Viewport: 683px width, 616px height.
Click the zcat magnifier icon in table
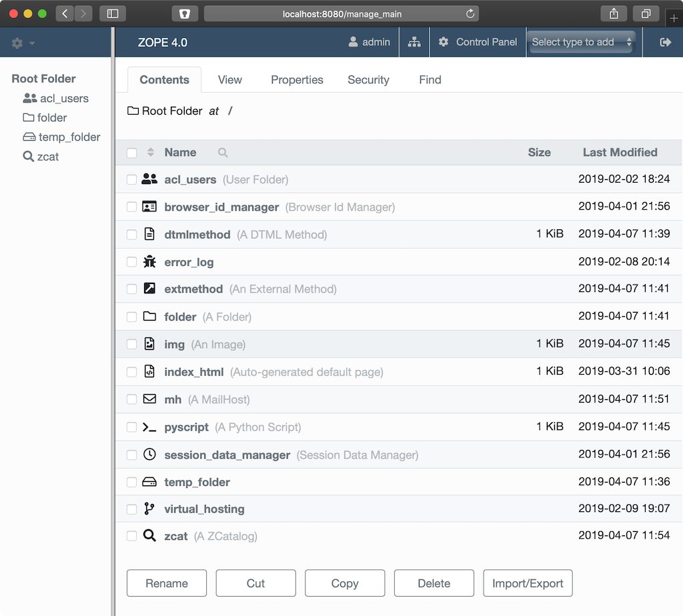(x=149, y=535)
